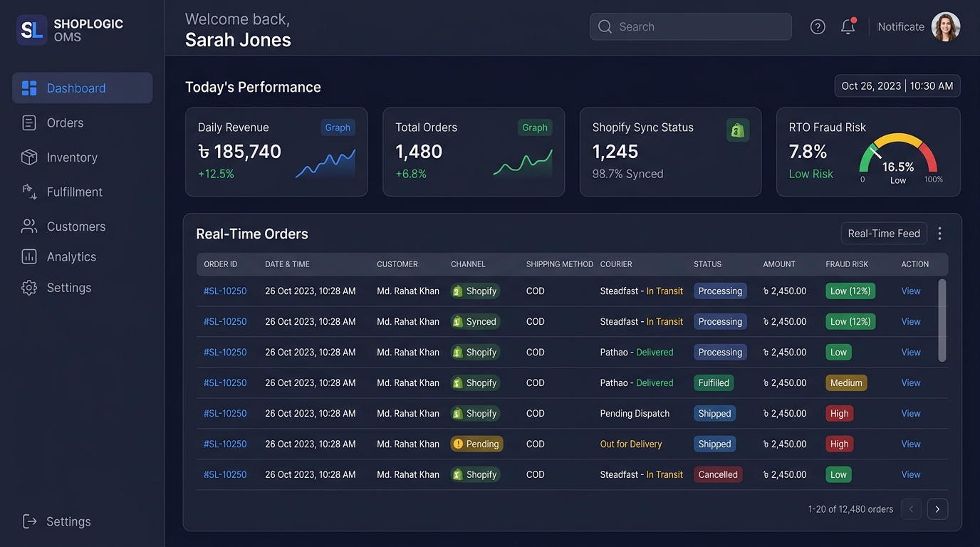Click View link in the Fulfilled order row

click(x=911, y=382)
